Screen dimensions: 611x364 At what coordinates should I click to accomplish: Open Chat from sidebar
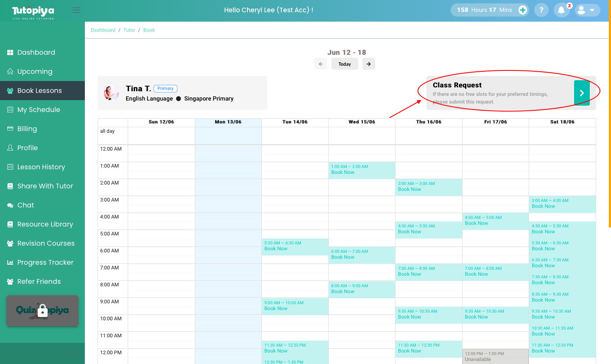pyautogui.click(x=25, y=205)
